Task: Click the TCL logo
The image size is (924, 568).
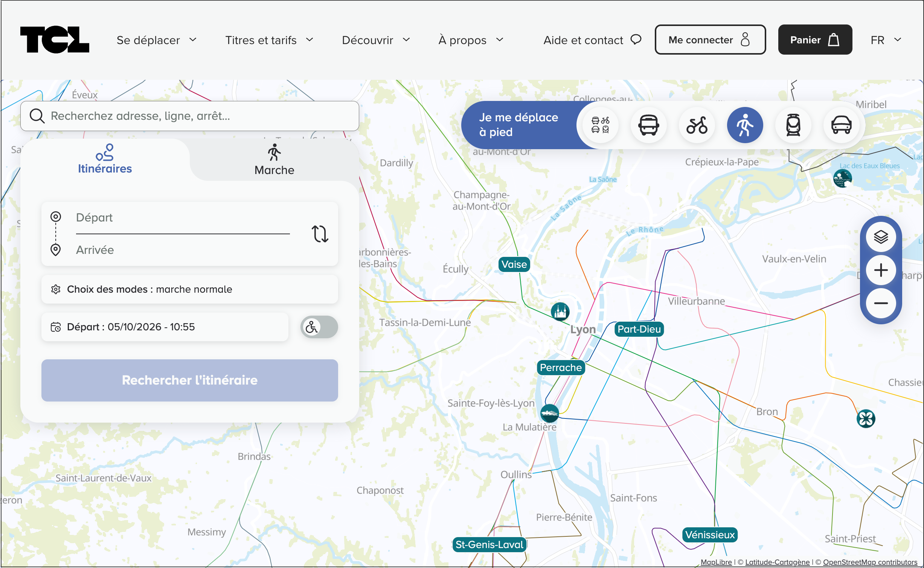Action: click(55, 40)
